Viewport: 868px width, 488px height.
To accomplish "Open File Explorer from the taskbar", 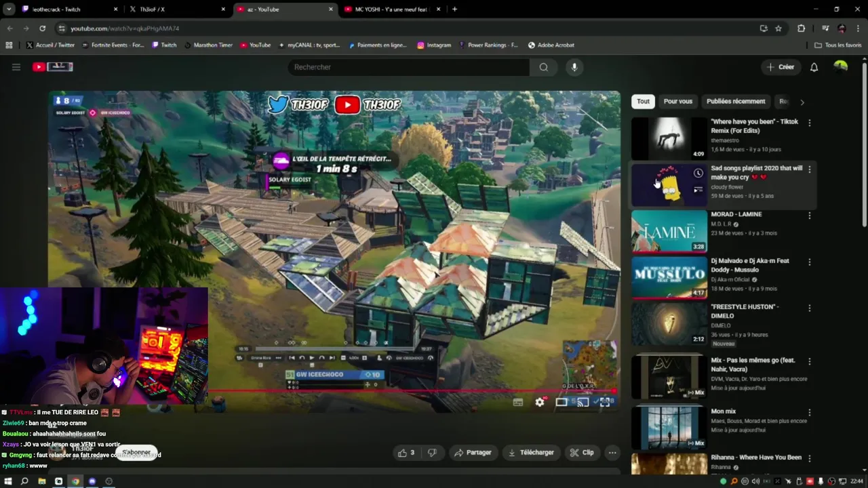I will [x=41, y=481].
